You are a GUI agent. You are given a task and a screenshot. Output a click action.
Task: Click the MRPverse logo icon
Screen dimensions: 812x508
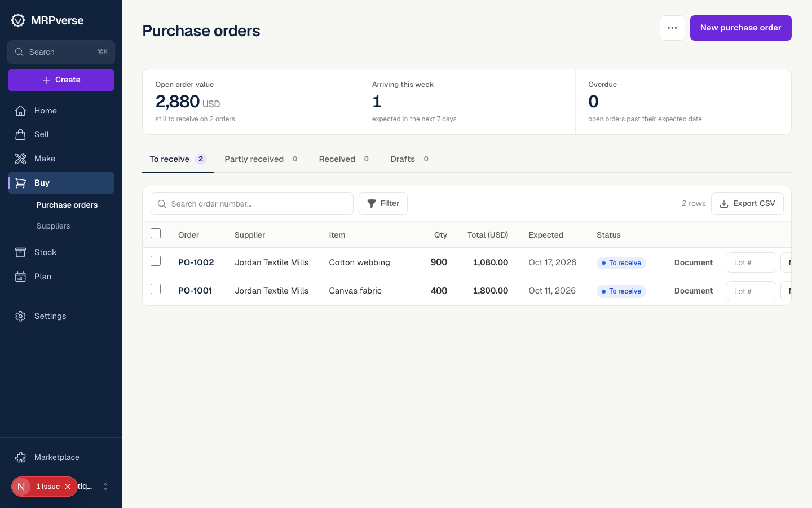point(18,20)
